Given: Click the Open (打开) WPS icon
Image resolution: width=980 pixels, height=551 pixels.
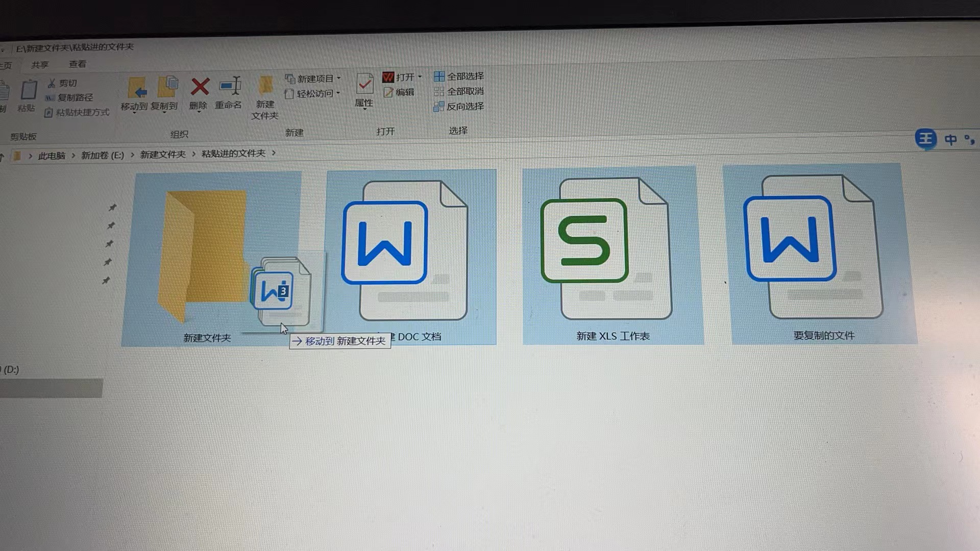Looking at the screenshot, I should pos(388,77).
